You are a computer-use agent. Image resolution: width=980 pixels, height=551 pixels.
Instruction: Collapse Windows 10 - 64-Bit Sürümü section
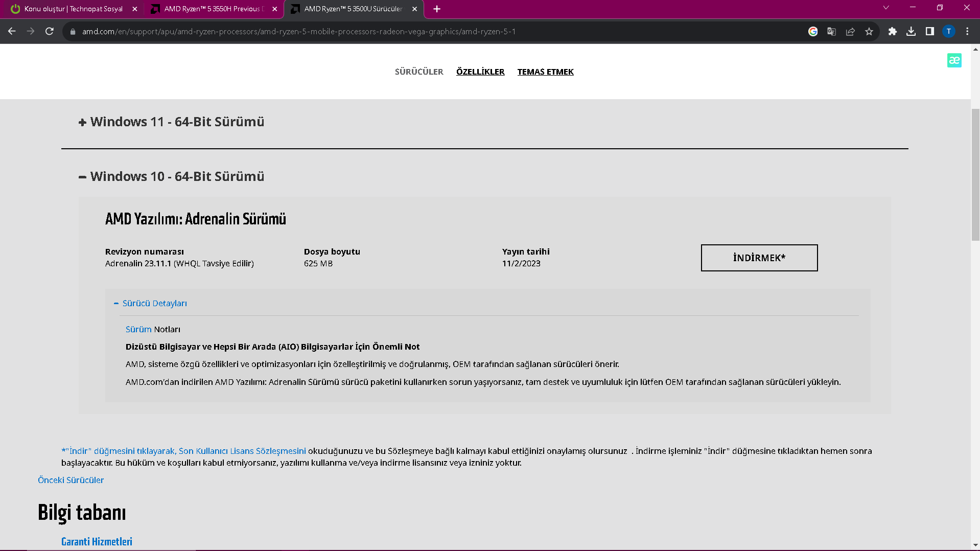pyautogui.click(x=172, y=177)
